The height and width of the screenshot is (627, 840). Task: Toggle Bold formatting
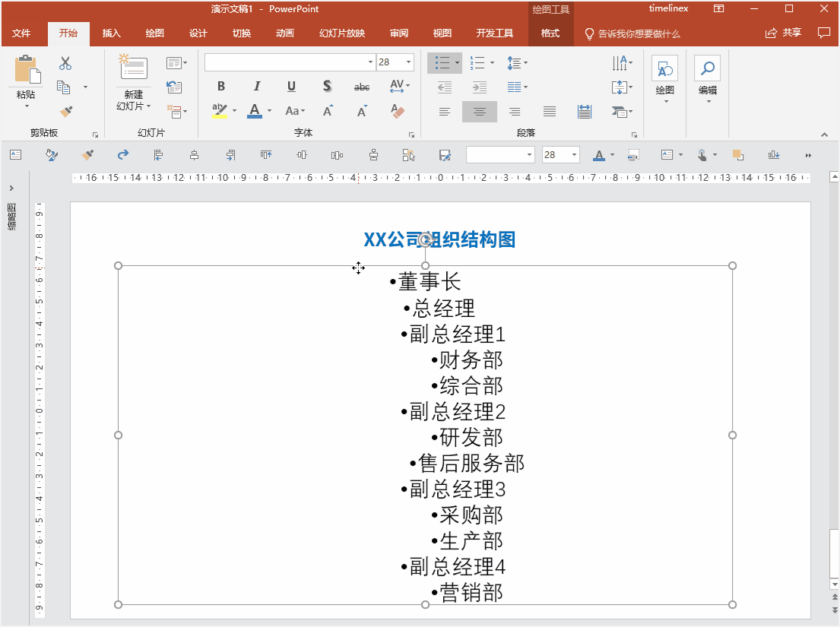[220, 87]
